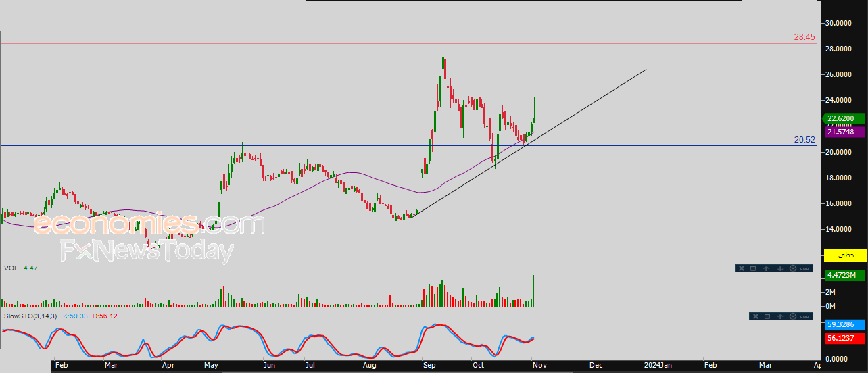Click the K:59.33 reading in SlowSTO header
Image resolution: width=868 pixels, height=373 pixels.
click(76, 316)
